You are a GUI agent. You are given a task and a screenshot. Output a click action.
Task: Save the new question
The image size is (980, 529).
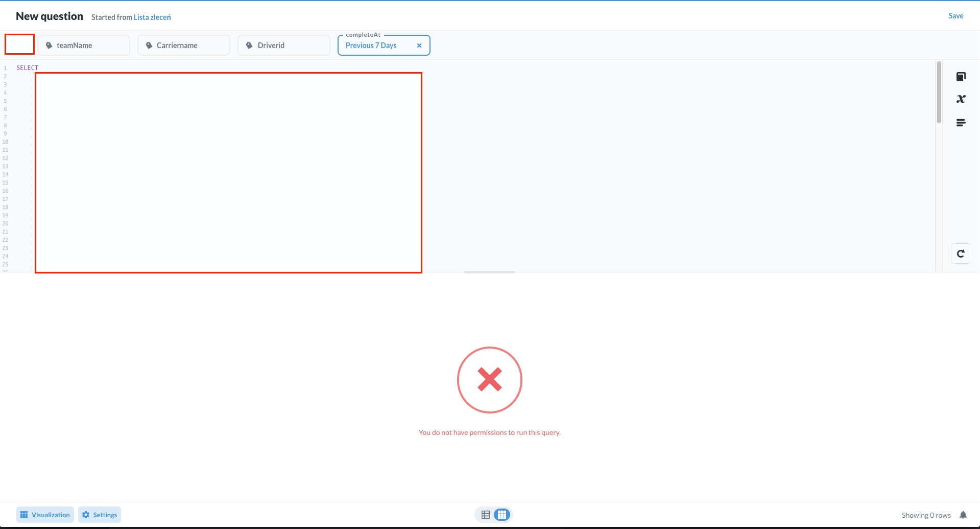pyautogui.click(x=955, y=16)
